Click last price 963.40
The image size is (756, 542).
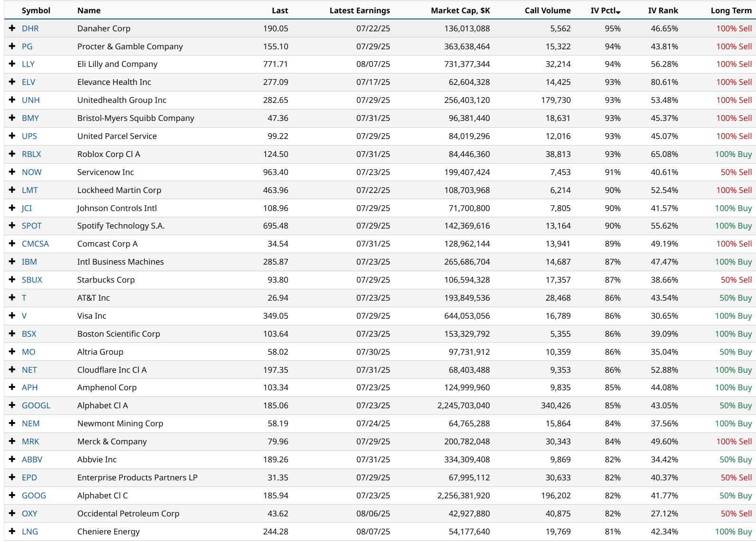276,172
